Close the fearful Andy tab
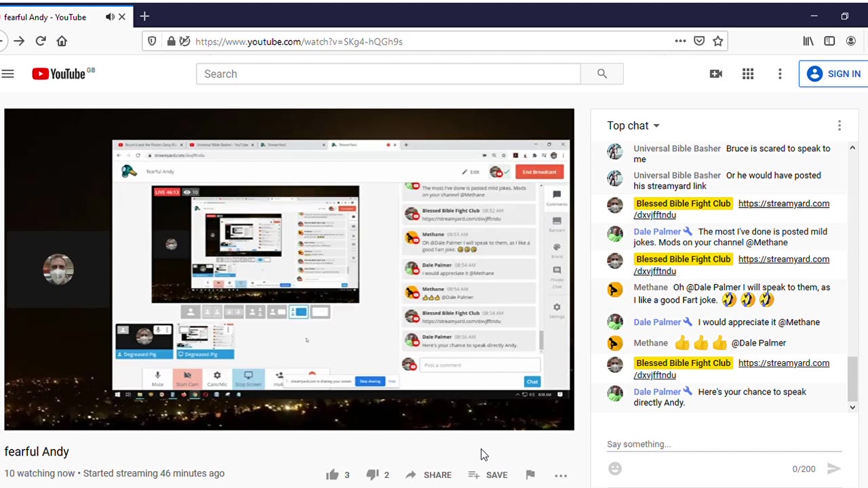 coord(122,17)
